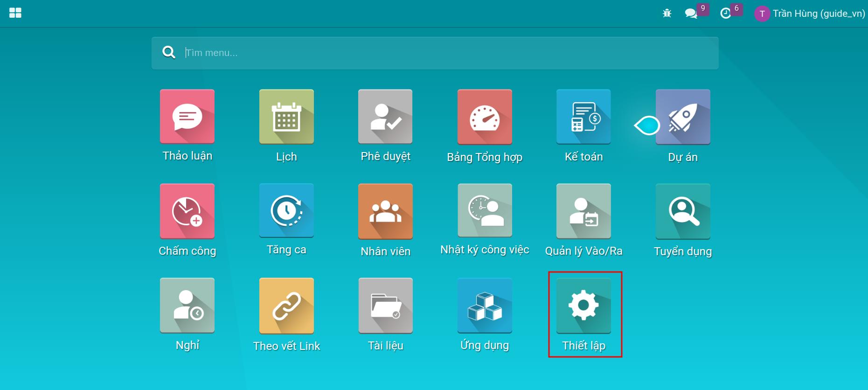Expand the Trần Hùng (guide_vn) user menu
The width and height of the screenshot is (868, 390).
810,14
